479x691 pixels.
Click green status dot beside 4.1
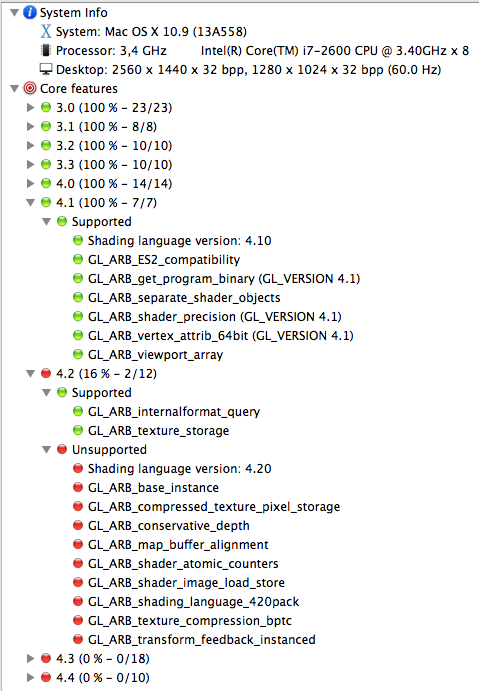(46, 202)
